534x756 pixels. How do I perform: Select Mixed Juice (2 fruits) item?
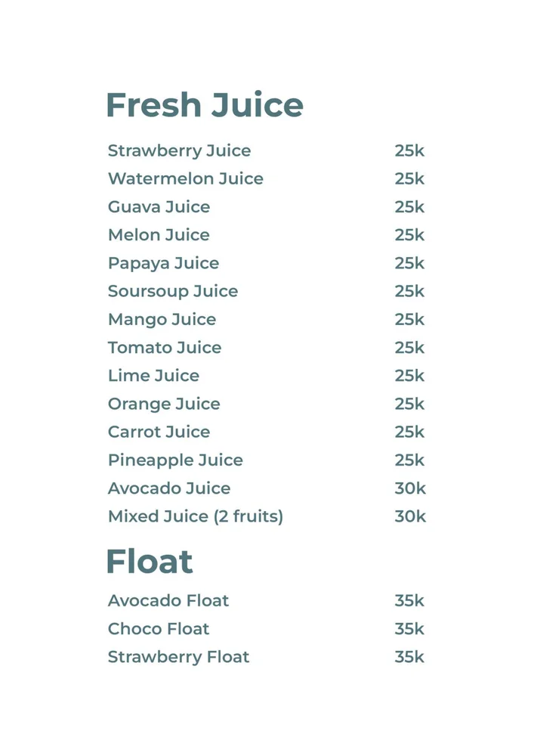click(196, 517)
